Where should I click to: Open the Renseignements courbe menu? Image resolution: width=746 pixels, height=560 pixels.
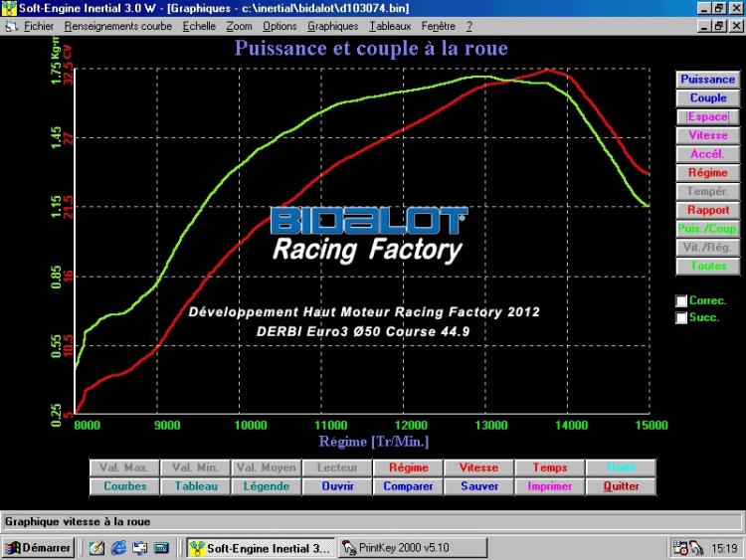[117, 26]
